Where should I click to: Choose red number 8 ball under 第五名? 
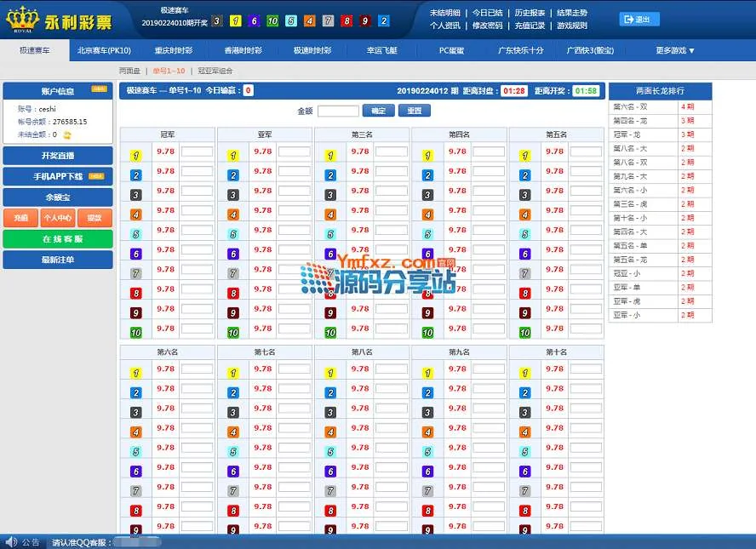tap(524, 293)
